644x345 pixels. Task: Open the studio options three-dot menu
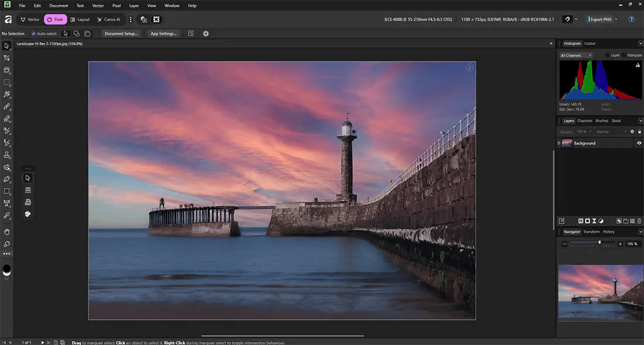[x=131, y=19]
